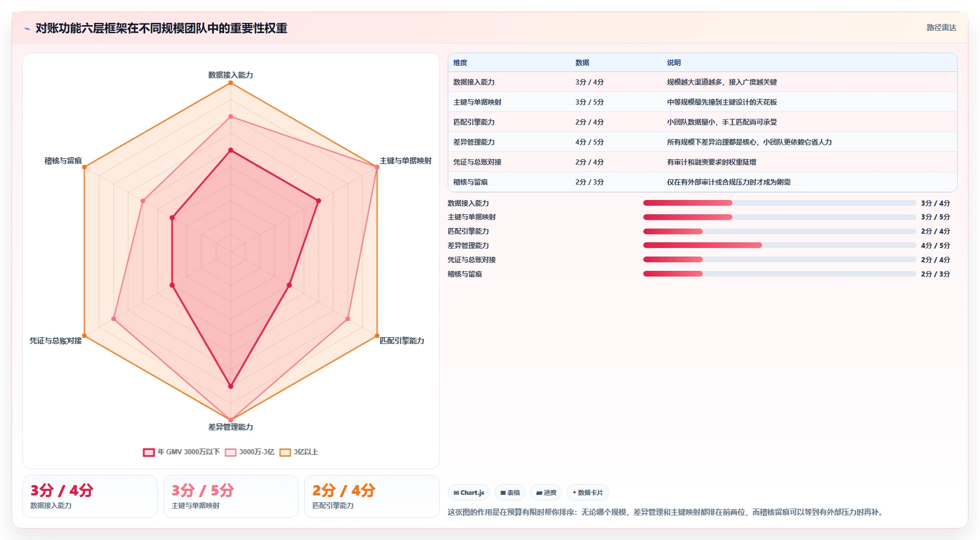The height and width of the screenshot is (540, 980).
Task: Click the 4分 / 5分 value in the table
Action: click(x=589, y=142)
